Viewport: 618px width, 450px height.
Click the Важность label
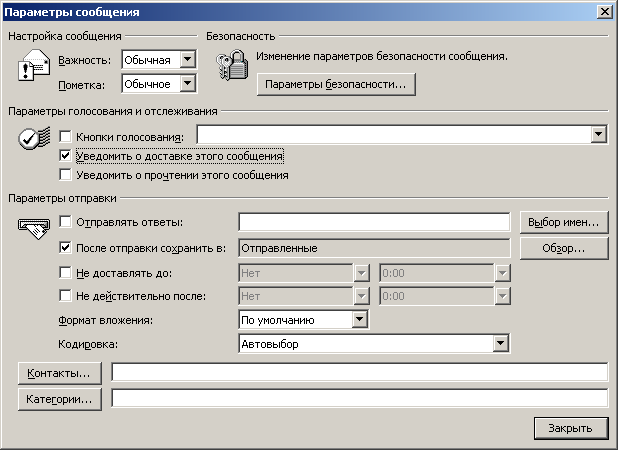[x=84, y=60]
